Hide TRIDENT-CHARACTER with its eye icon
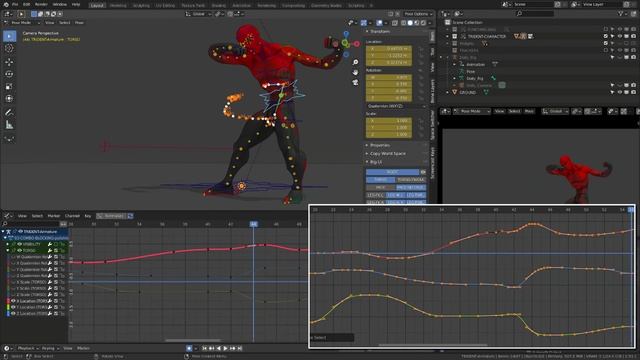The width and height of the screenshot is (640, 360). 620,36
